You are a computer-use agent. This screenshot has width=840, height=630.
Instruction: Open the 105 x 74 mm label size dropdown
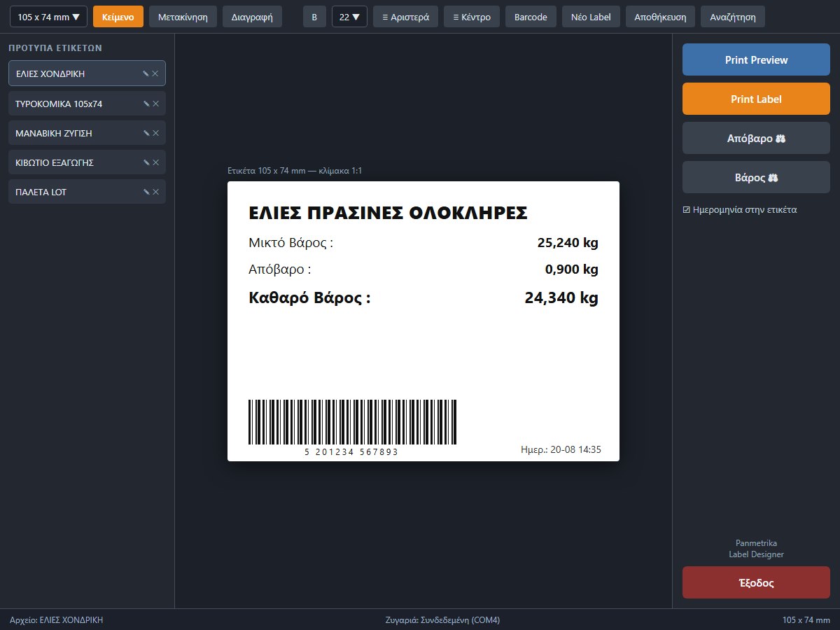[48, 17]
